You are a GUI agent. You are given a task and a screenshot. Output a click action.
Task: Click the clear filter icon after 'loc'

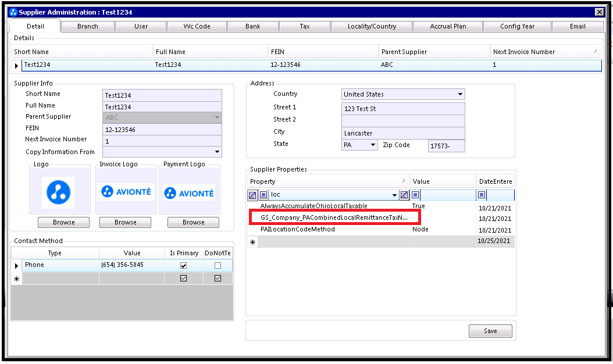[404, 195]
